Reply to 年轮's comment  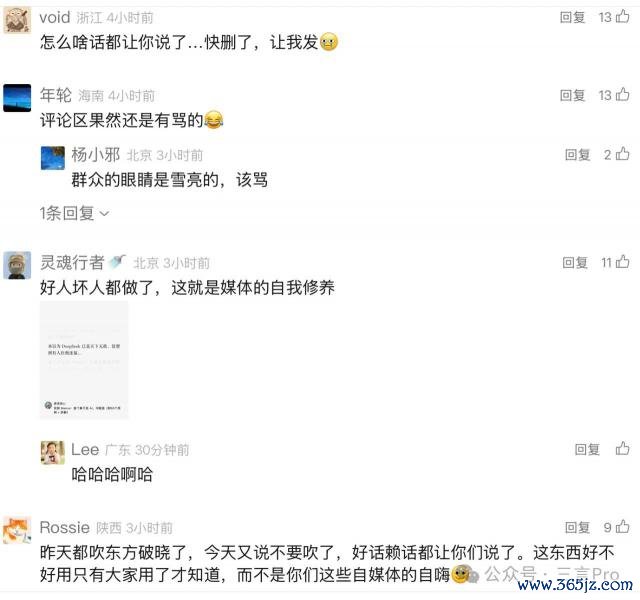coord(572,95)
